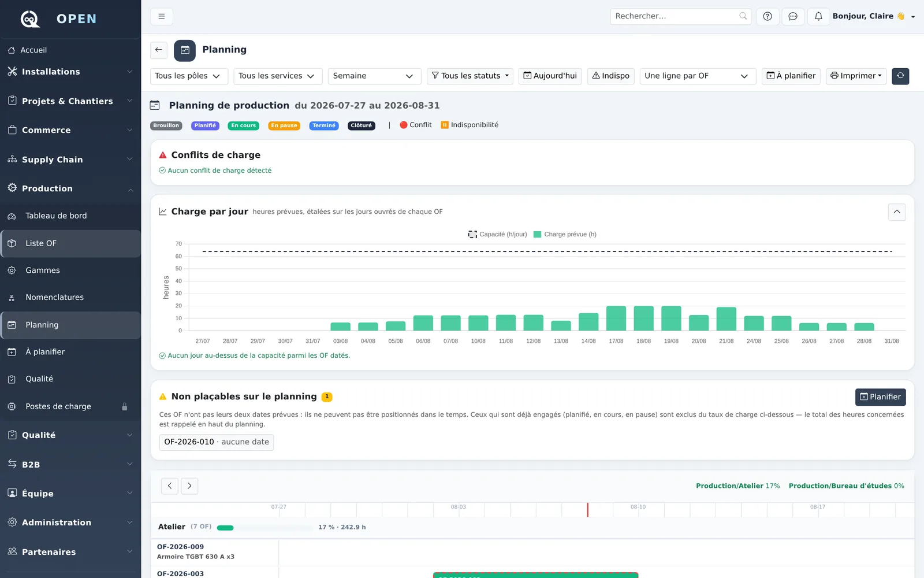Open Tableau de bord page
This screenshot has height=578, width=924.
pyautogui.click(x=70, y=216)
